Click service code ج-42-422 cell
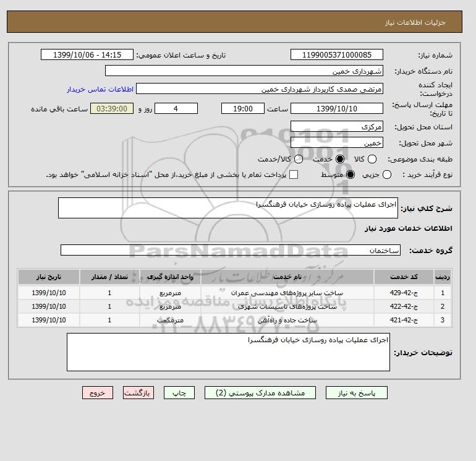The width and height of the screenshot is (476, 461). point(404,306)
